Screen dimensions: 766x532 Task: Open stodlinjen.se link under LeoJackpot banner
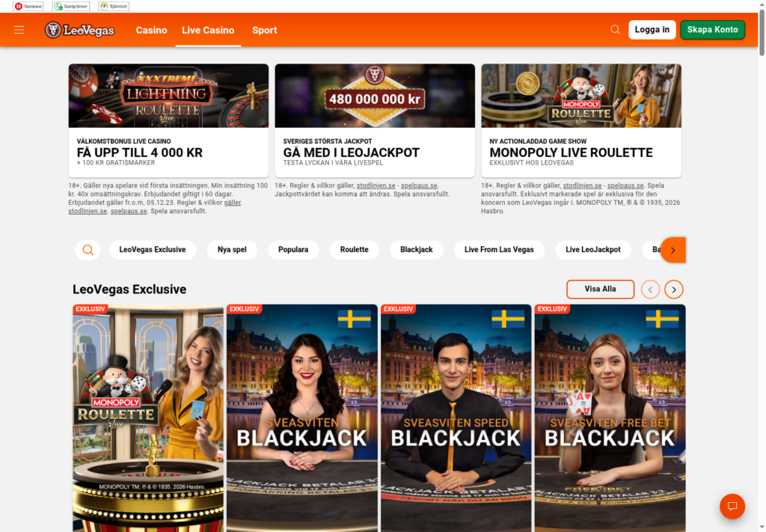(x=376, y=186)
